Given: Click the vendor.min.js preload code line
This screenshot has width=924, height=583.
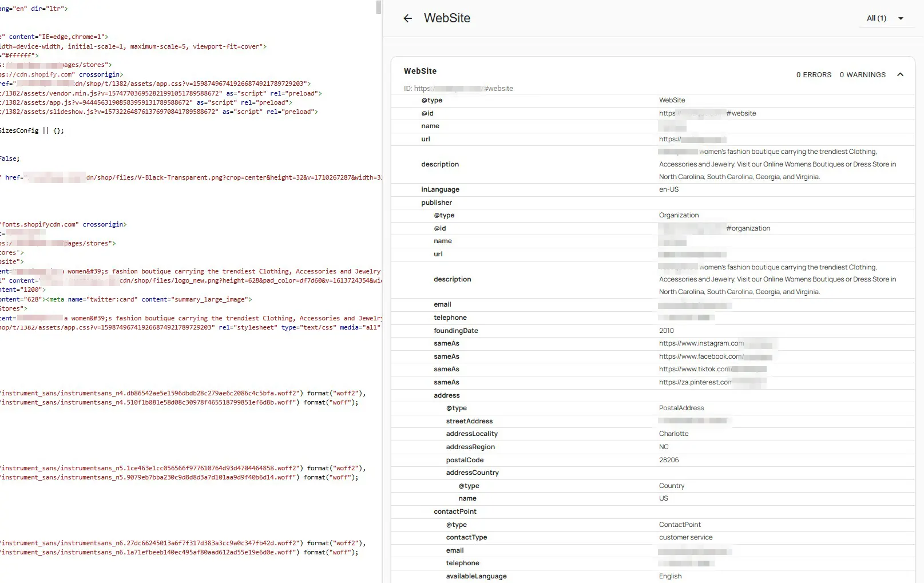Looking at the screenshot, I should coord(160,93).
